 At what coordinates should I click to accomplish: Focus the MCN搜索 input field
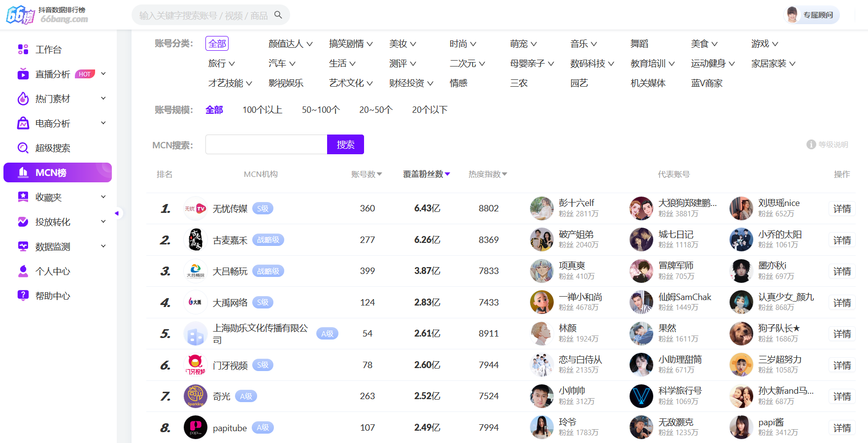[x=267, y=144]
